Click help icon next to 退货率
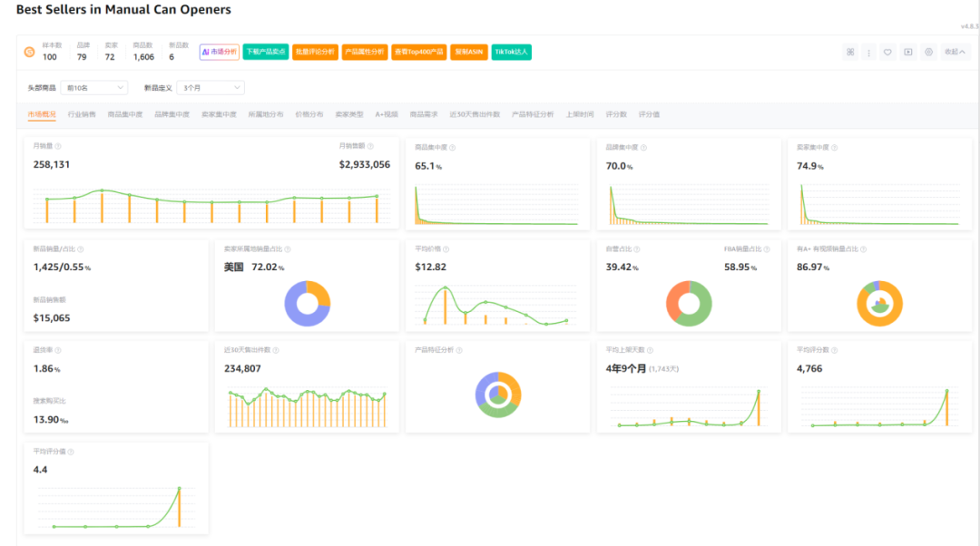The image size is (980, 546). [x=58, y=350]
